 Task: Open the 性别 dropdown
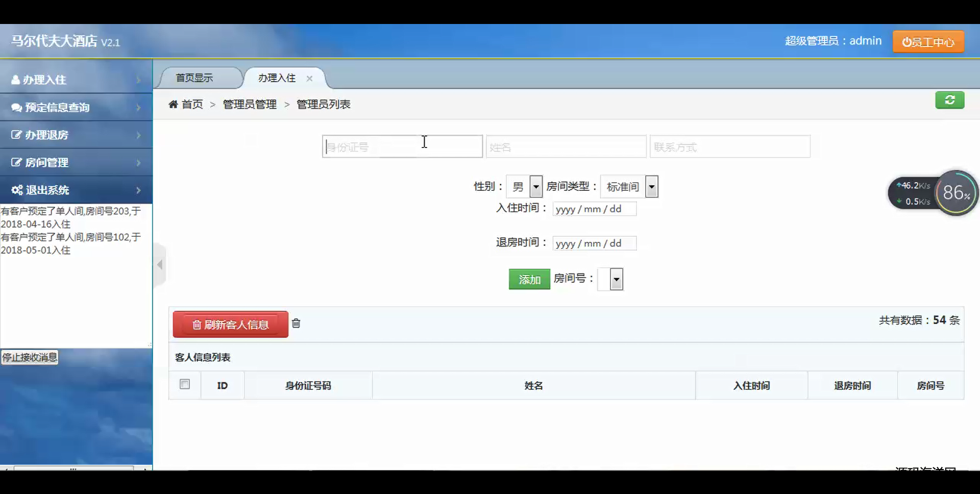point(524,187)
